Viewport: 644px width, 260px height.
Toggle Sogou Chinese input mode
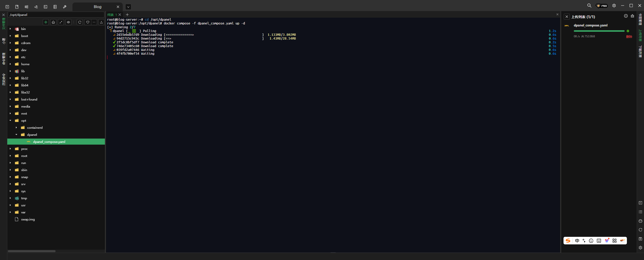(577, 241)
